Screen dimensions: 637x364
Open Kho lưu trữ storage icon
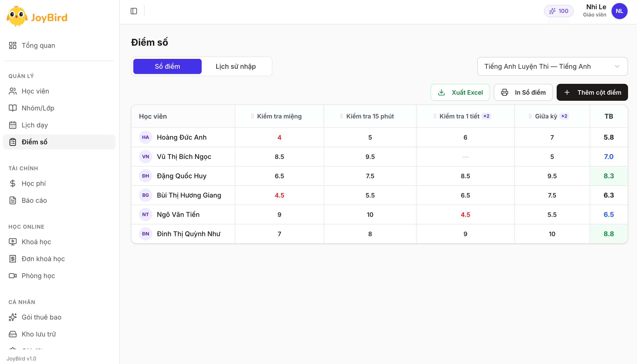pos(12,334)
